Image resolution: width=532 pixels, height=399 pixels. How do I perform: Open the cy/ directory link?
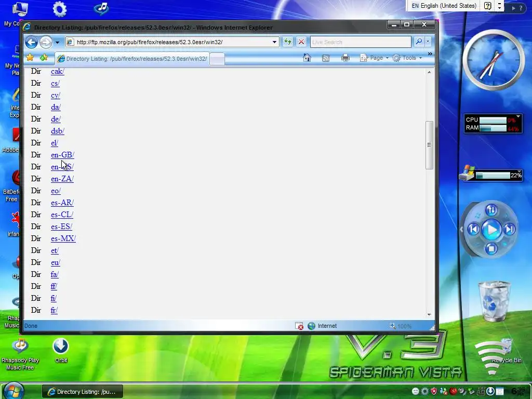(x=56, y=96)
